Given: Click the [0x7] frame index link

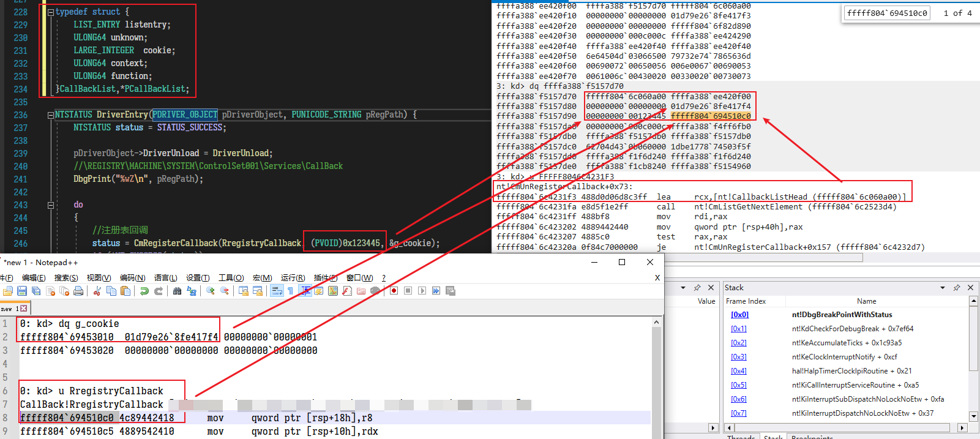Looking at the screenshot, I should 739,413.
